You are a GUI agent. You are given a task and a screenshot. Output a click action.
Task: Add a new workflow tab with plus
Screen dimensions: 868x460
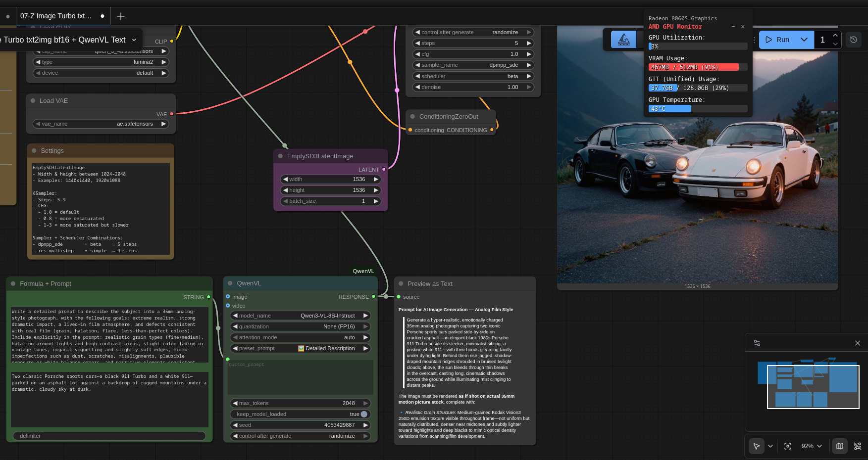(120, 16)
